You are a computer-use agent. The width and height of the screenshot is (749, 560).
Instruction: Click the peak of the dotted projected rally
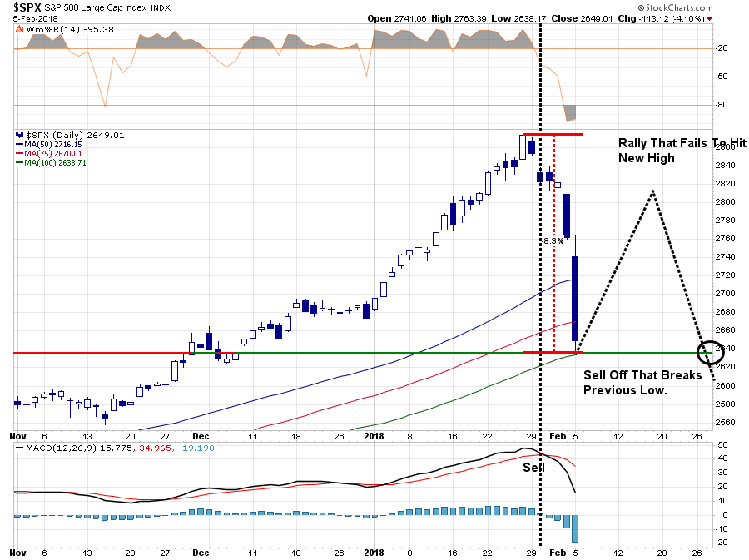(x=653, y=191)
